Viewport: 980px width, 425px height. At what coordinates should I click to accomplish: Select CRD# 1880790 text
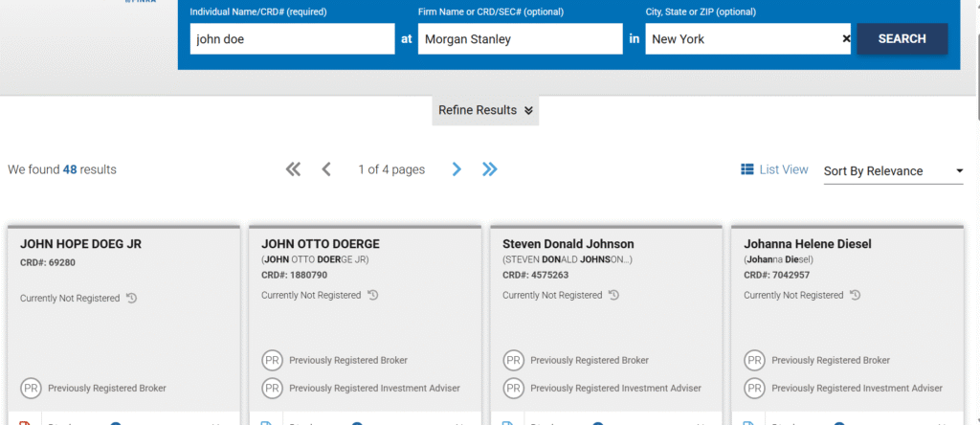(294, 275)
